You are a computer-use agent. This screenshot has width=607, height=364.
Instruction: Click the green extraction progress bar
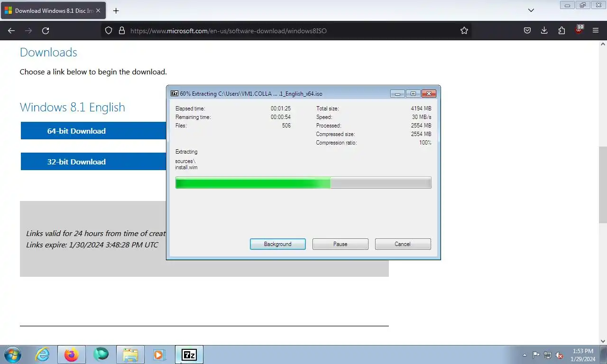pyautogui.click(x=303, y=182)
